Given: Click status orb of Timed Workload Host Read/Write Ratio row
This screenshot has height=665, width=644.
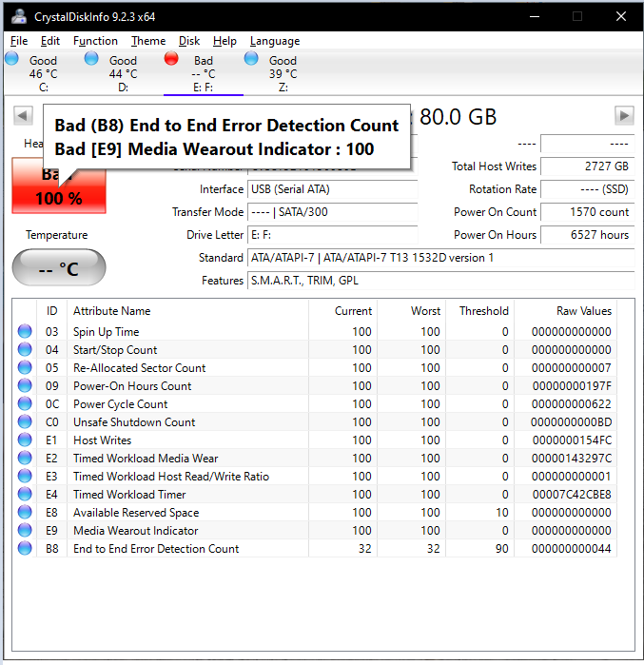Looking at the screenshot, I should click(25, 477).
